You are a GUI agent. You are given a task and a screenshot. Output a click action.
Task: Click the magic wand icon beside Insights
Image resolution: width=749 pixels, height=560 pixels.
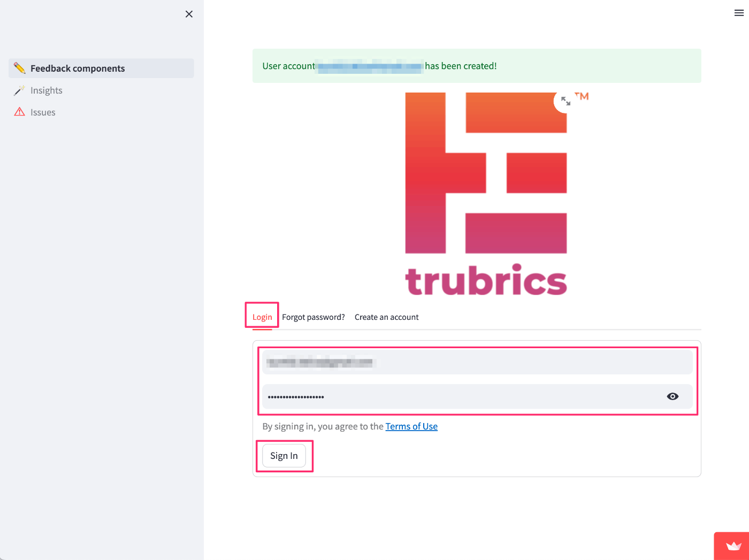20,90
